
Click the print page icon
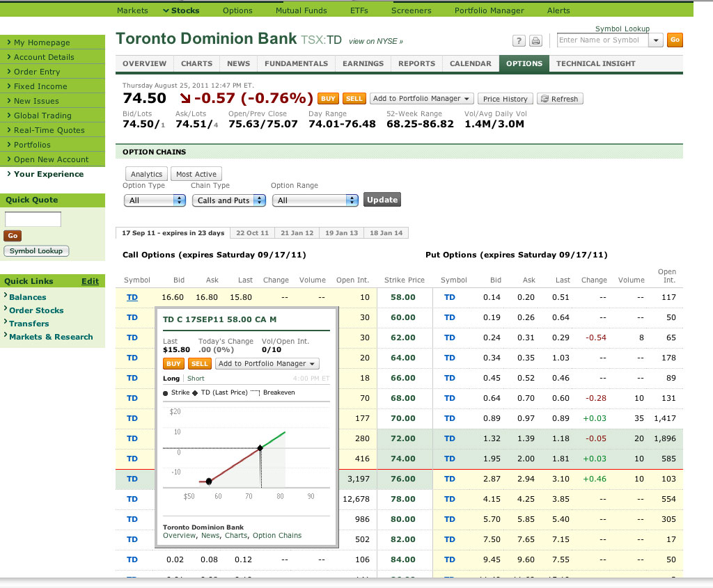(x=535, y=40)
